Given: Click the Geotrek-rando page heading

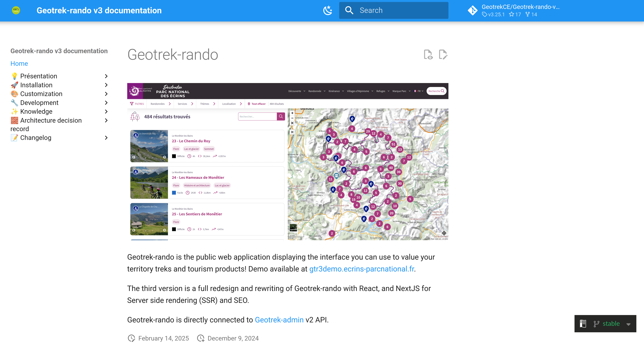Looking at the screenshot, I should click(x=173, y=54).
